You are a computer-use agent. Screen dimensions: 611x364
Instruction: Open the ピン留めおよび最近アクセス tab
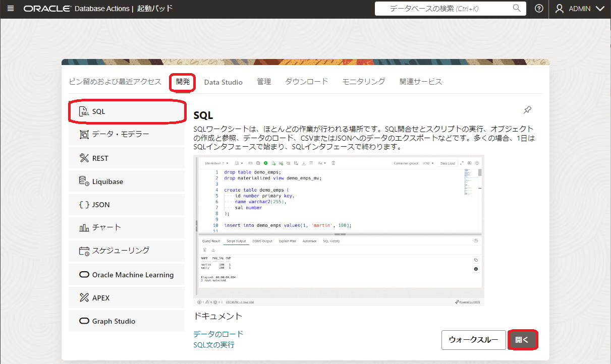pos(115,82)
